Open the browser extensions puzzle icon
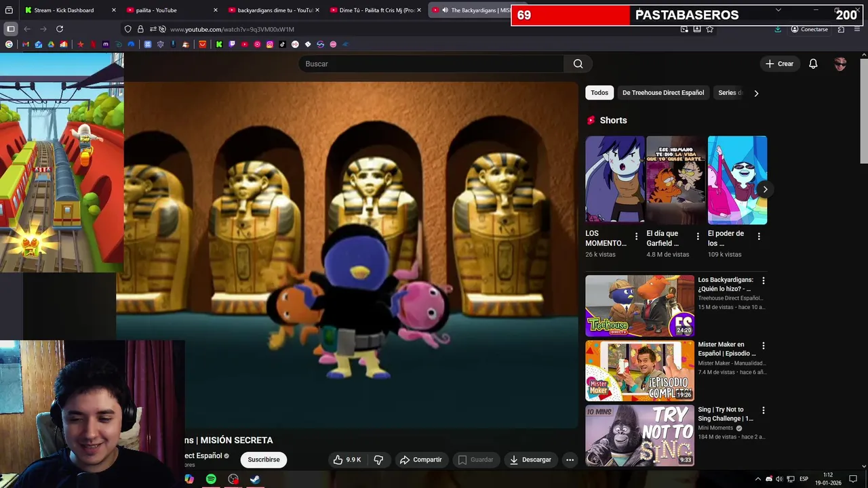The image size is (868, 488). click(841, 29)
